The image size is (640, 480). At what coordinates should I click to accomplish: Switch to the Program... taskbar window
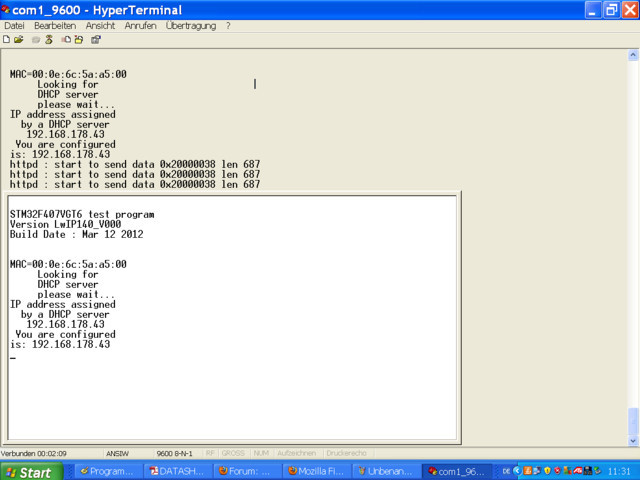107,471
